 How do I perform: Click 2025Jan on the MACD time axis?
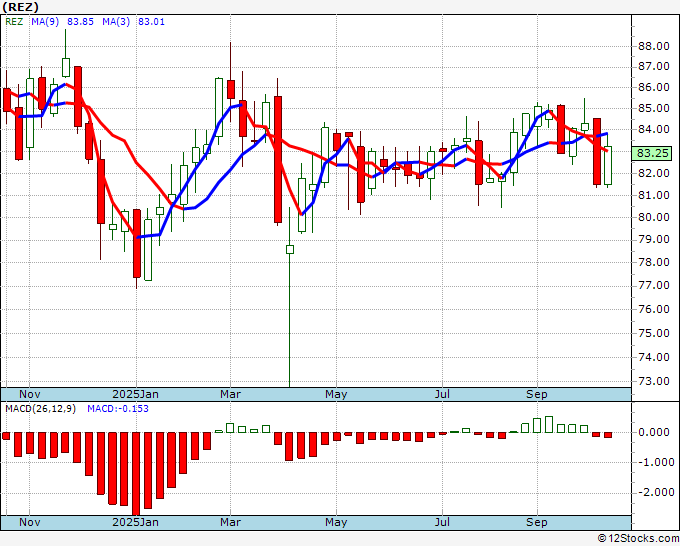pyautogui.click(x=135, y=522)
